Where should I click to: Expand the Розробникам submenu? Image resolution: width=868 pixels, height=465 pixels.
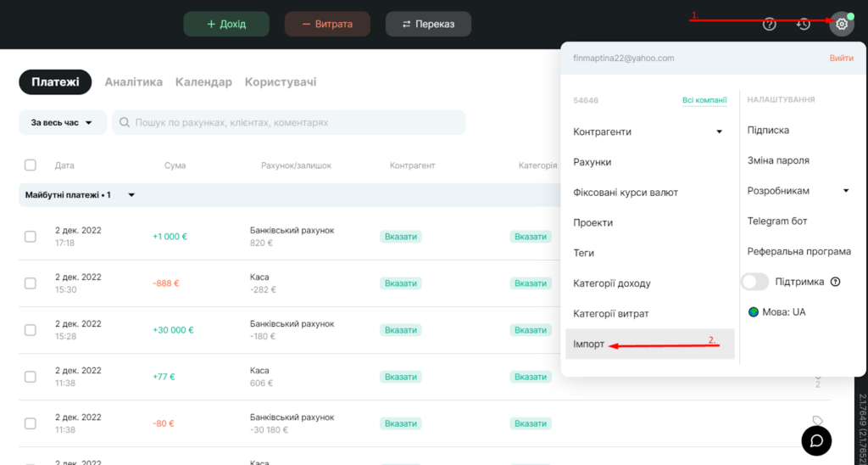tap(846, 191)
